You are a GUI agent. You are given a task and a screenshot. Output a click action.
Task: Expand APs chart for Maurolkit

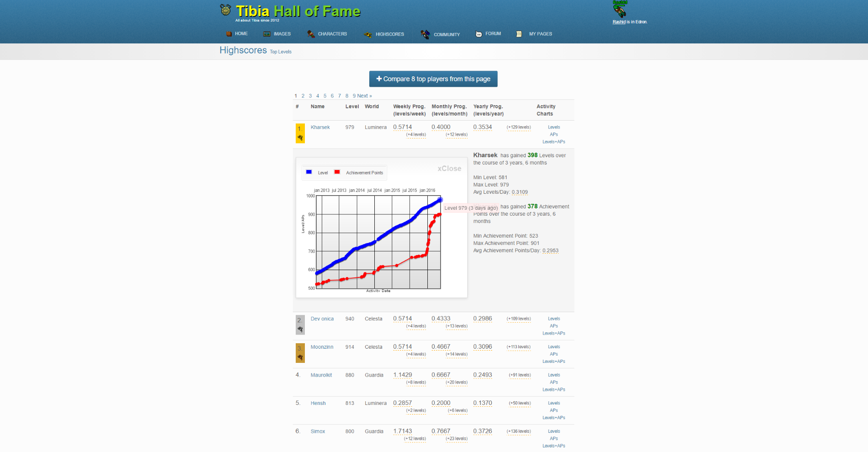click(554, 383)
